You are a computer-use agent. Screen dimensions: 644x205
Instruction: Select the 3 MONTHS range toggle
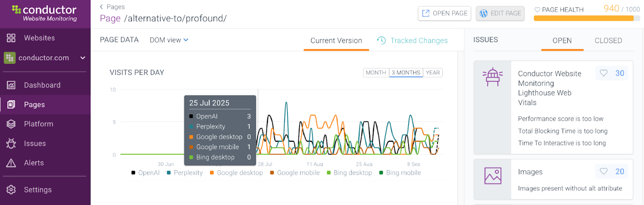pyautogui.click(x=406, y=73)
